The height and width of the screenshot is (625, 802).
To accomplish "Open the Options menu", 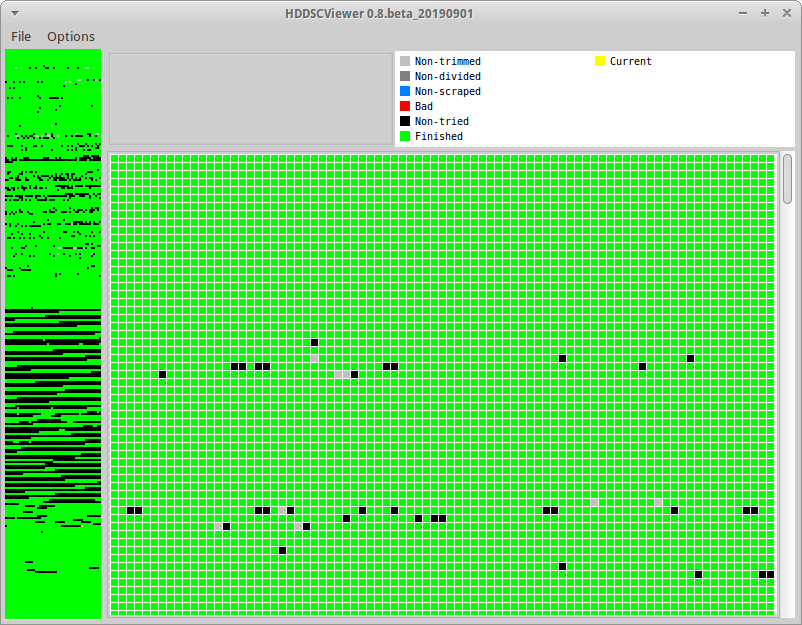I will click(x=71, y=36).
